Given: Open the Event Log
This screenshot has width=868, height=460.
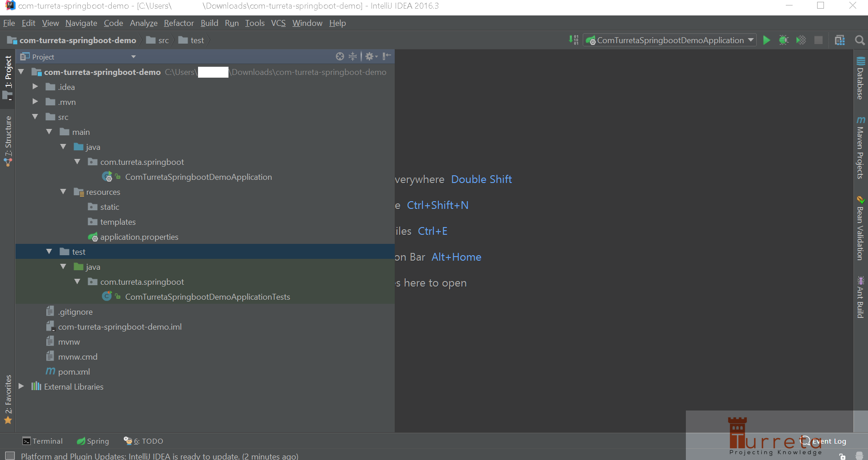Looking at the screenshot, I should pyautogui.click(x=823, y=441).
